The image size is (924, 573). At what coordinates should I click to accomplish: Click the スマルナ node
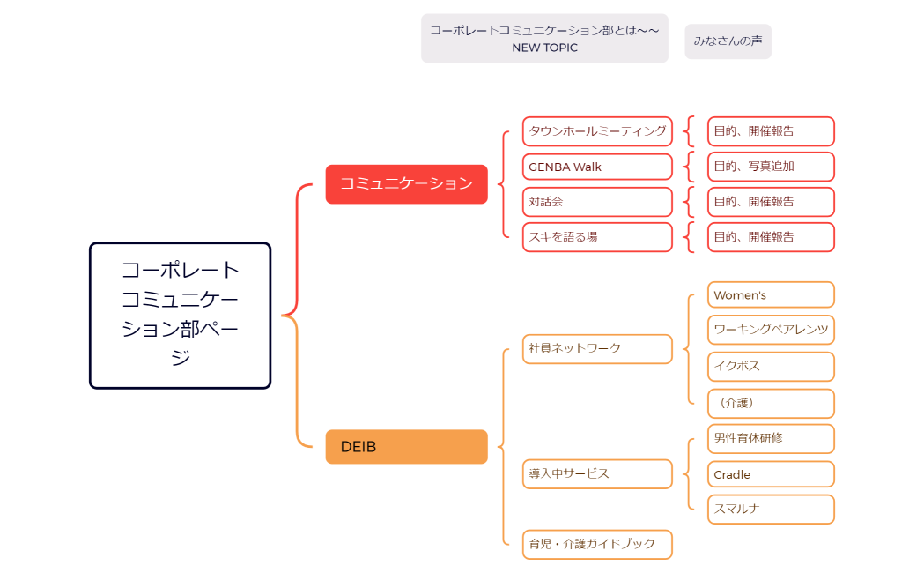[x=771, y=509]
